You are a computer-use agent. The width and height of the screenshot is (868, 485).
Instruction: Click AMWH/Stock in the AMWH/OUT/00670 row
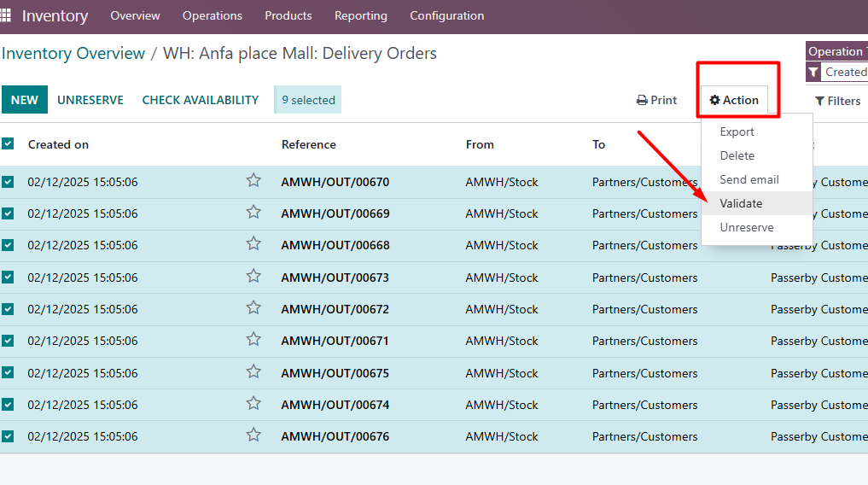(x=502, y=182)
